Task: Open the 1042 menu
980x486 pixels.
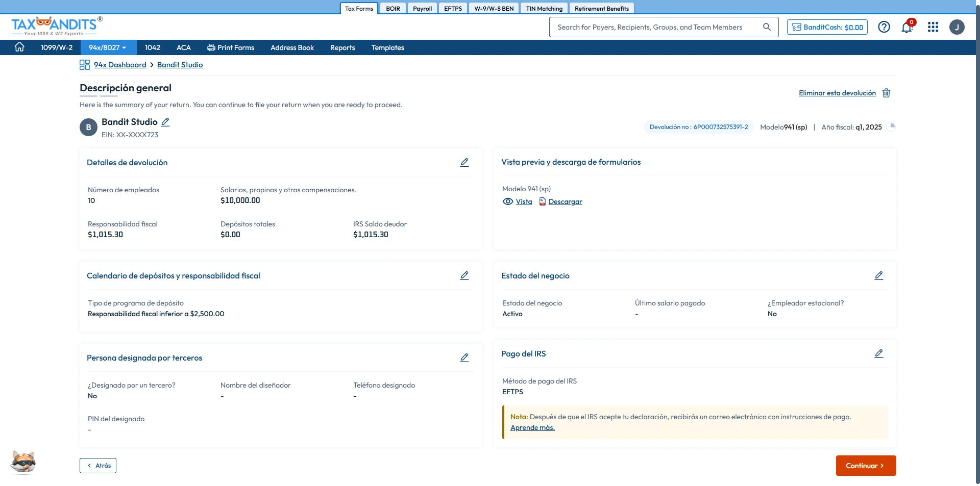Action: [x=152, y=47]
